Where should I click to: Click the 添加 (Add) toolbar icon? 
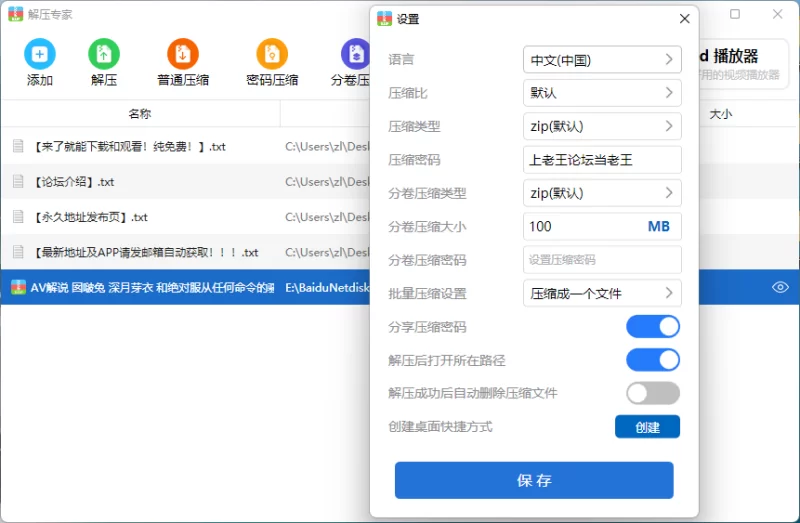point(39,54)
